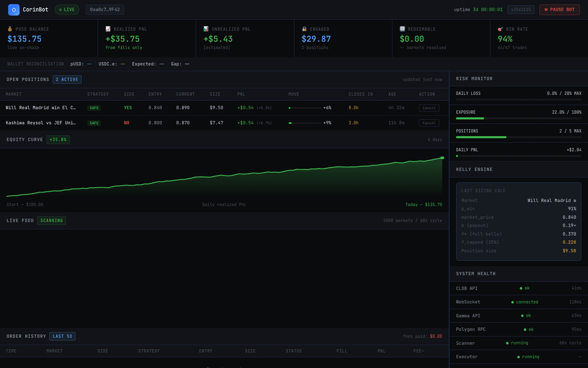Click the WebSocket connected status dot
The height and width of the screenshot is (368, 588).
point(512,302)
